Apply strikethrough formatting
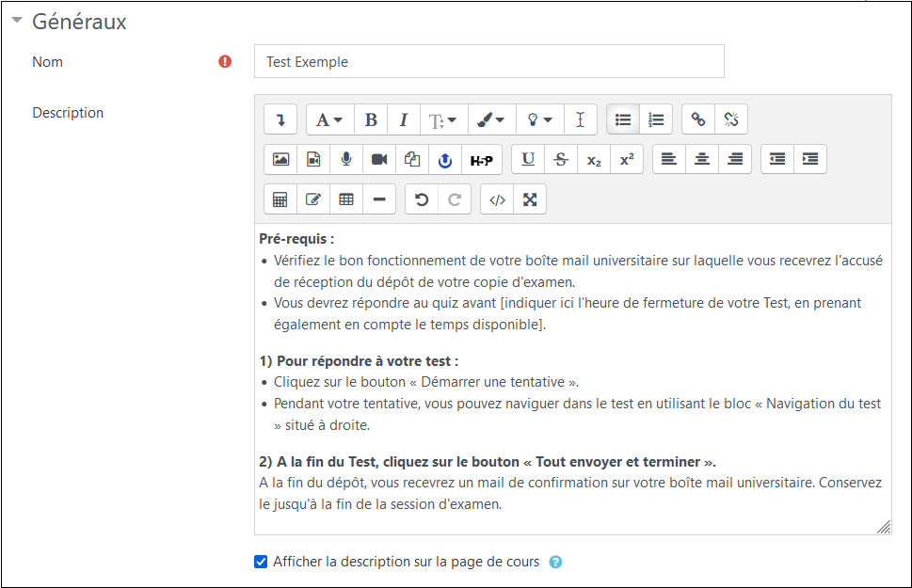The height and width of the screenshot is (588, 912). [x=560, y=159]
